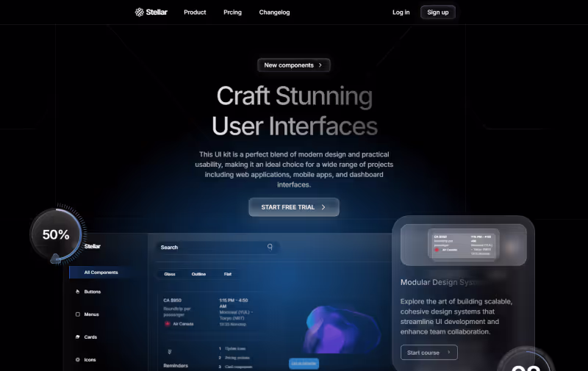Click START FREE TRIAL button

tap(293, 207)
